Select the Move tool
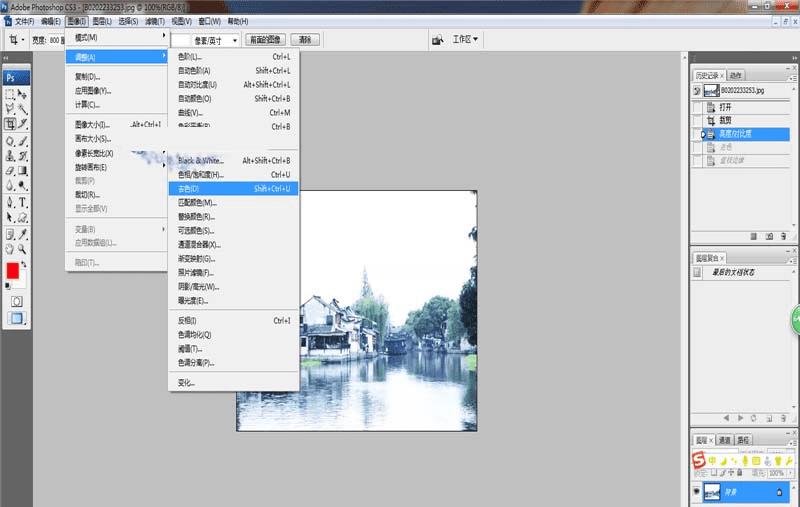Screen dimensions: 800x507 [x=22, y=94]
